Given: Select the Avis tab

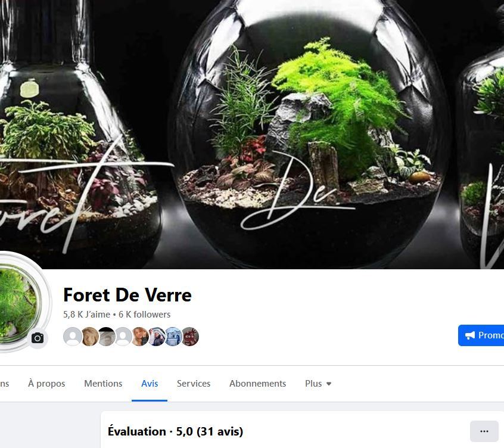Looking at the screenshot, I should 150,384.
